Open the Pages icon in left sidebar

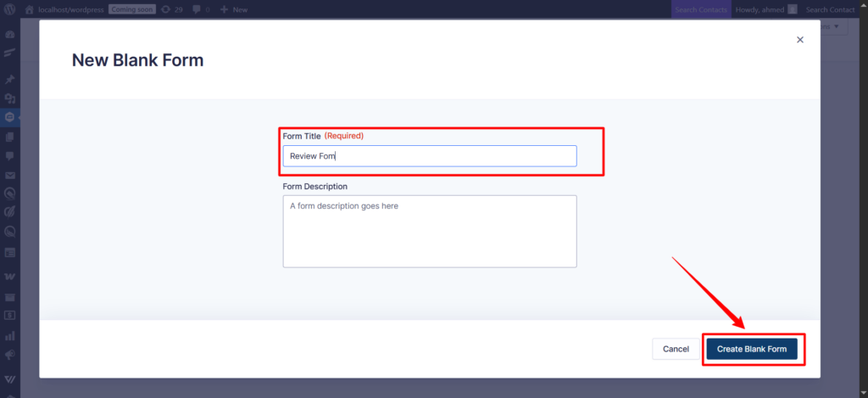[10, 137]
